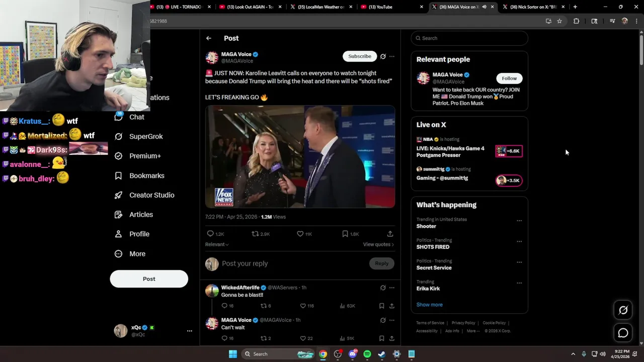Expand the Relevant replies sort dropdown

217,244
